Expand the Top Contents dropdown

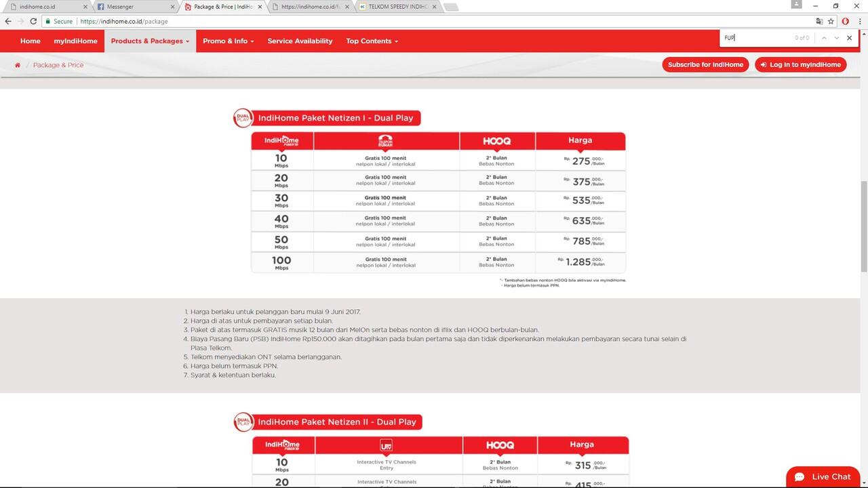coord(372,41)
